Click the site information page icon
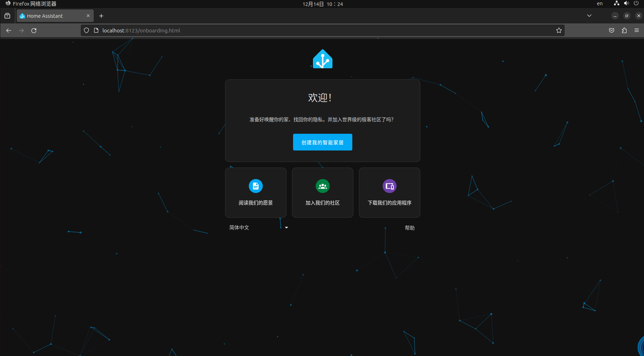Viewport: 644px width, 356px height. 96,31
